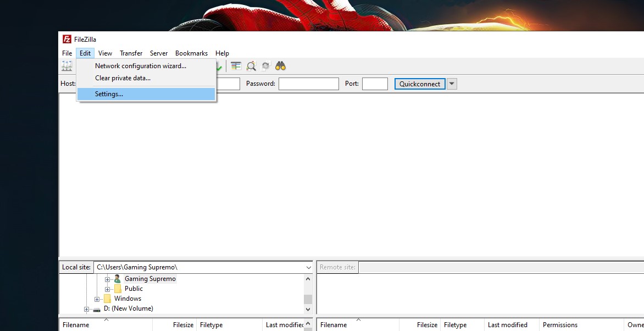Expand the Windows folder tree node

point(97,299)
